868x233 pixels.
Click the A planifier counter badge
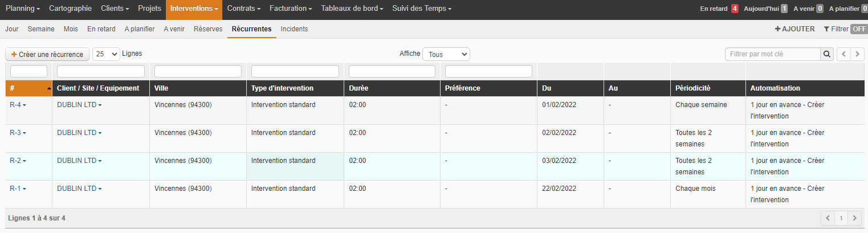click(864, 9)
